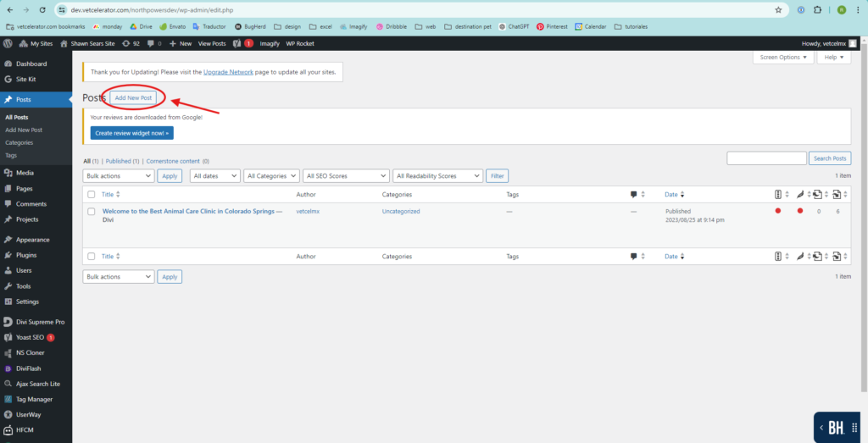Viewport: 868px width, 443px height.
Task: Reload the page with the browser refresh icon
Action: click(42, 10)
